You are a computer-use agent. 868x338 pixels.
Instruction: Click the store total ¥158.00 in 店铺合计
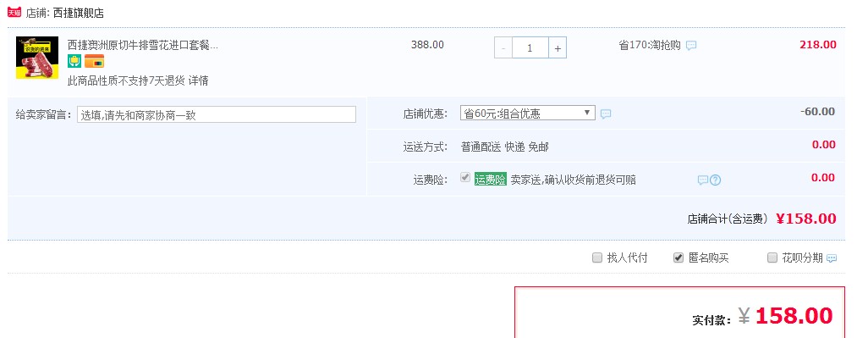click(806, 219)
